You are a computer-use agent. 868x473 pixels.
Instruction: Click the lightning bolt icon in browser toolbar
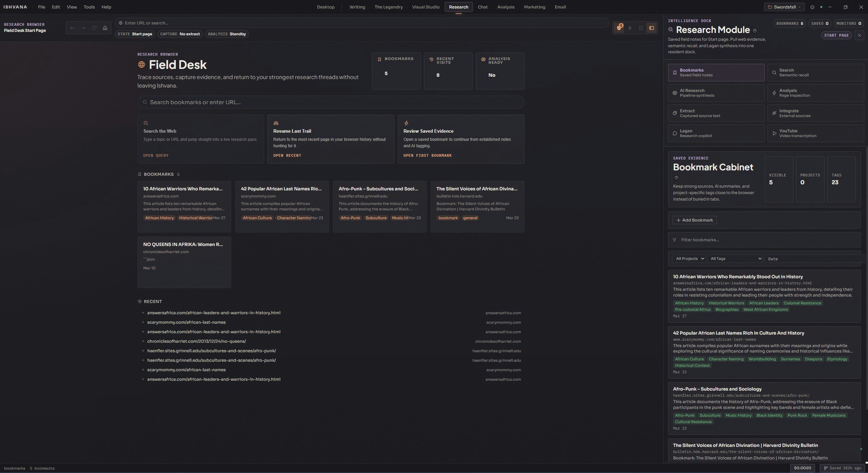pyautogui.click(x=630, y=28)
